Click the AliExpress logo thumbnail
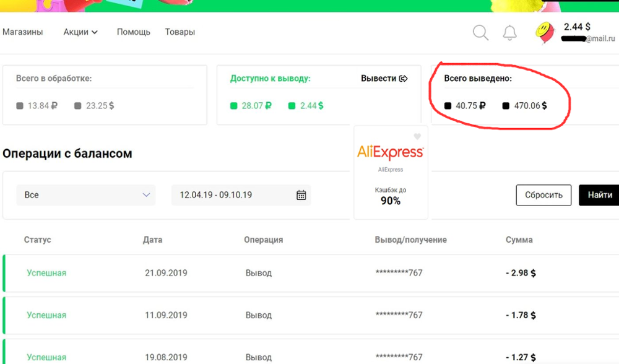This screenshot has height=364, width=619. [x=391, y=152]
